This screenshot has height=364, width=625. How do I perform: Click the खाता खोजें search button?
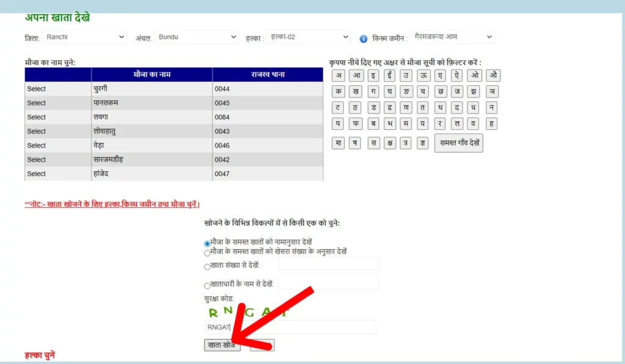[x=222, y=345]
